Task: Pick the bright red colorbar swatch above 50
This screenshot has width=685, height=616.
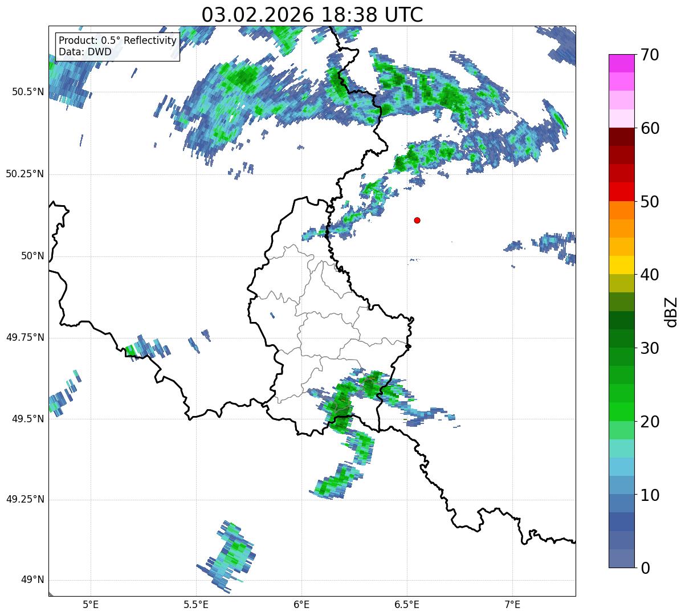Action: tap(622, 192)
